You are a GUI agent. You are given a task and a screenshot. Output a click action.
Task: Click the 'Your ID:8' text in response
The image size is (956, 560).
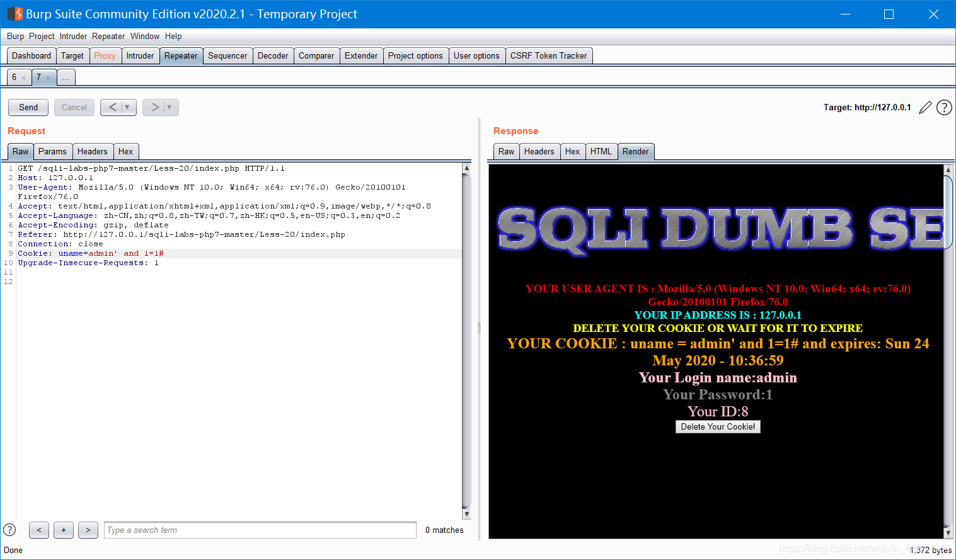[x=718, y=411]
